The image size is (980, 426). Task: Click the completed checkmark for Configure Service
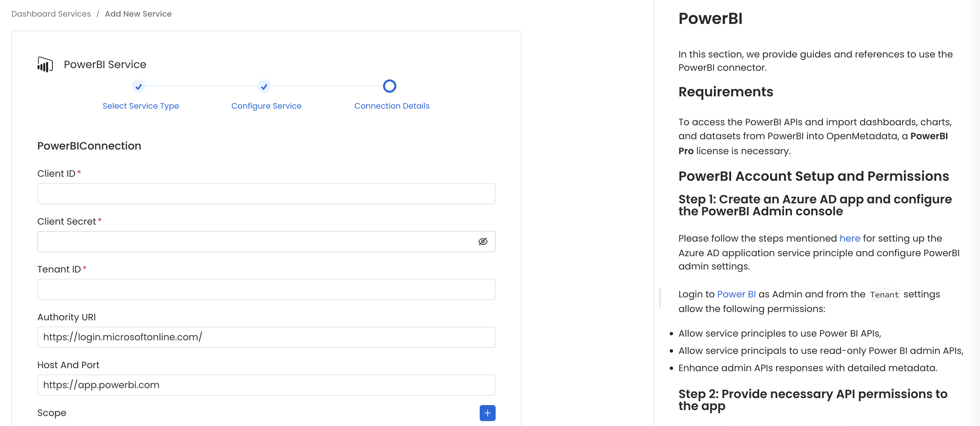coord(264,86)
